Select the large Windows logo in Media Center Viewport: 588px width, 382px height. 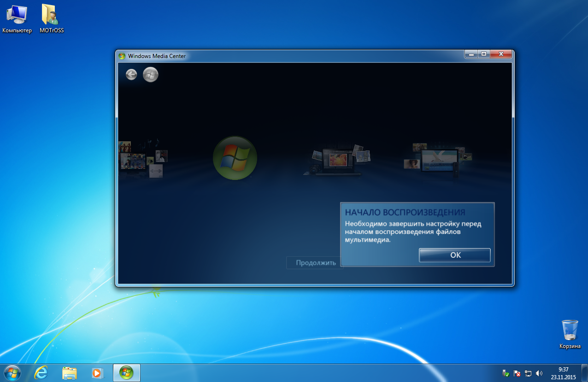pos(235,157)
